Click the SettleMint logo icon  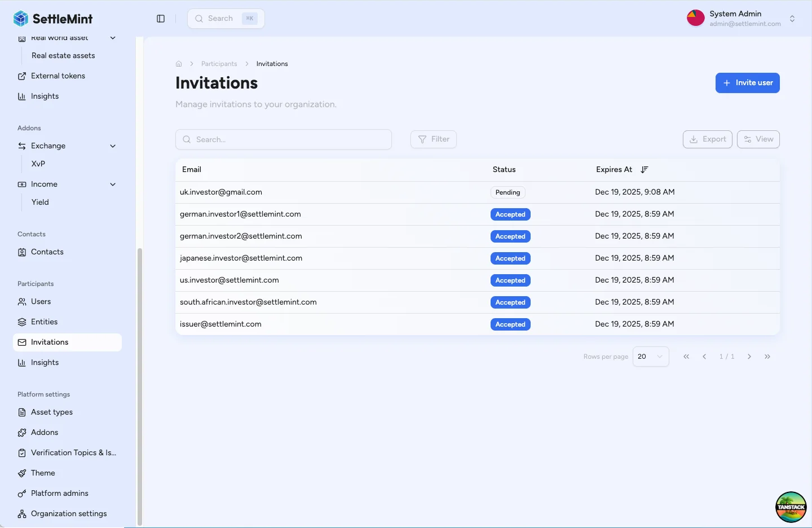(20, 18)
